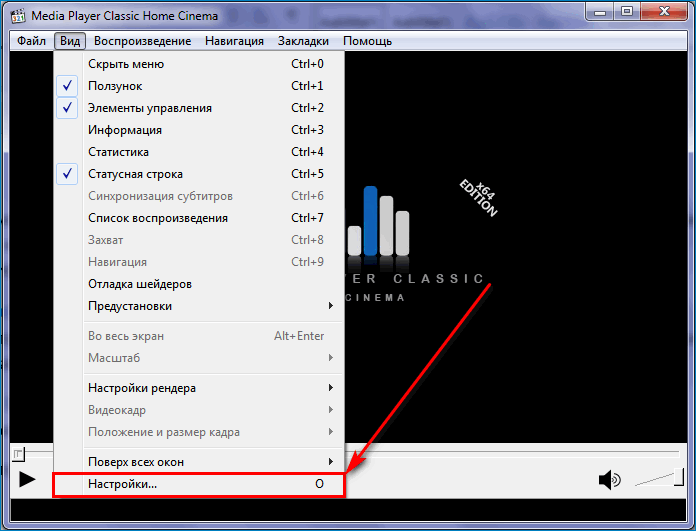The height and width of the screenshot is (531, 696).
Task: Close the Media Player Classic window
Action: (664, 12)
